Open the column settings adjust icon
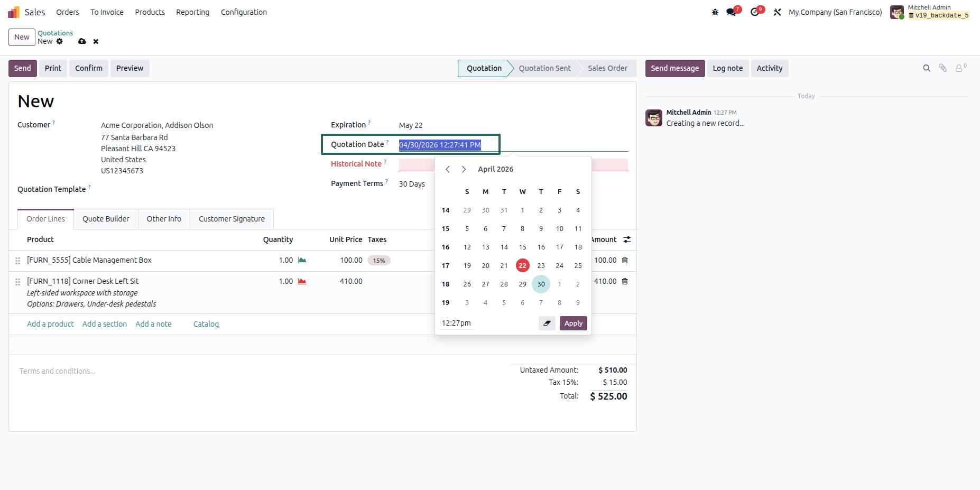The image size is (980, 490). tap(627, 239)
